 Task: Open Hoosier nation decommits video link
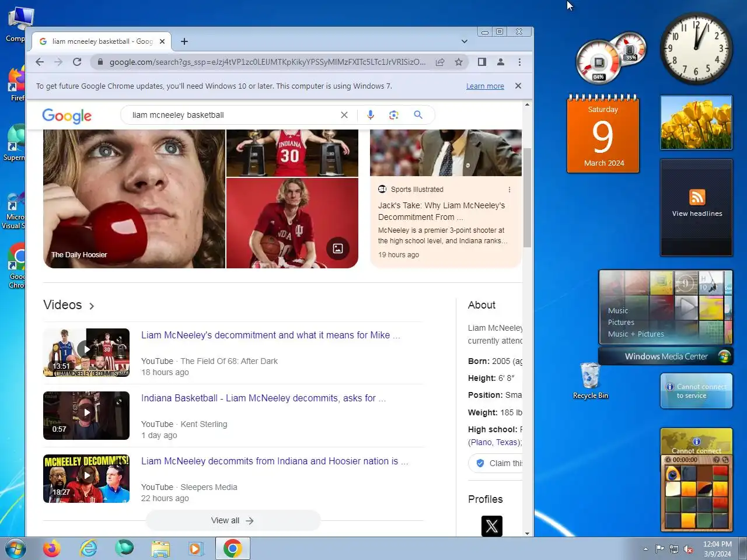274,461
